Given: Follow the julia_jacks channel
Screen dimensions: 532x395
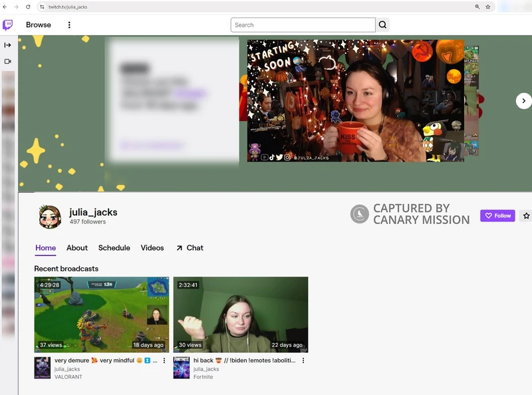Looking at the screenshot, I should pyautogui.click(x=497, y=215).
